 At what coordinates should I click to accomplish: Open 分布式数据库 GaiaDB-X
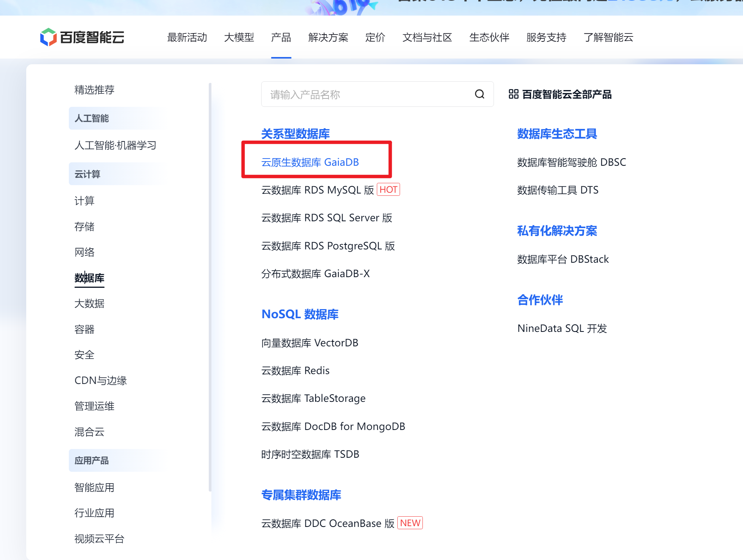point(315,274)
